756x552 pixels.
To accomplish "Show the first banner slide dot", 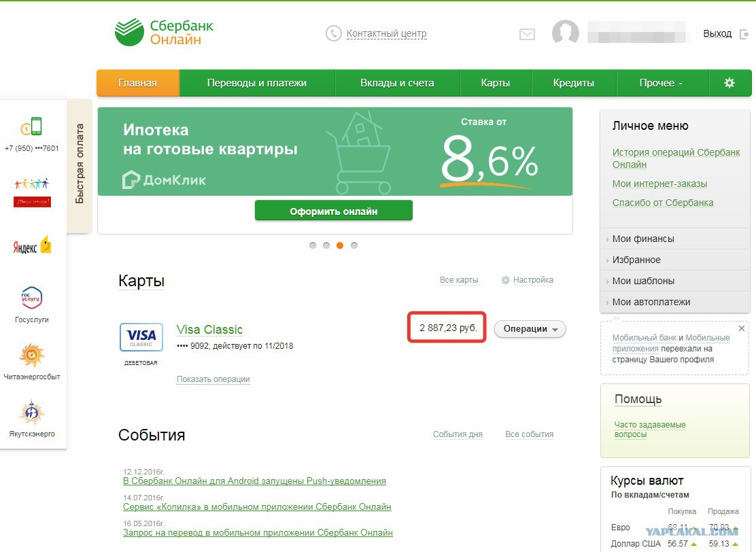I will (x=313, y=245).
